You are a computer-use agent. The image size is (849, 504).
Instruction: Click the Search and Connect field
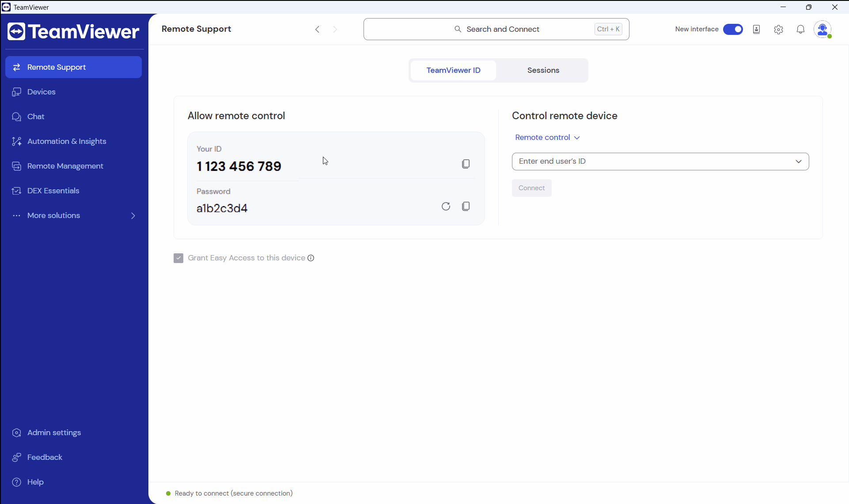[x=496, y=29]
